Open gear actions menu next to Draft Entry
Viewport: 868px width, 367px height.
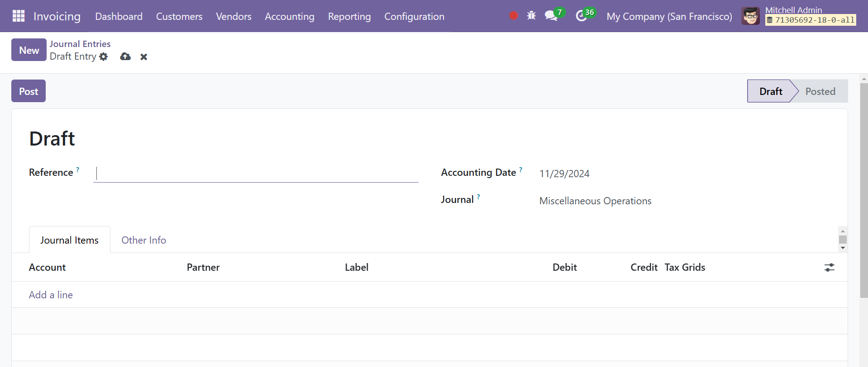[104, 56]
